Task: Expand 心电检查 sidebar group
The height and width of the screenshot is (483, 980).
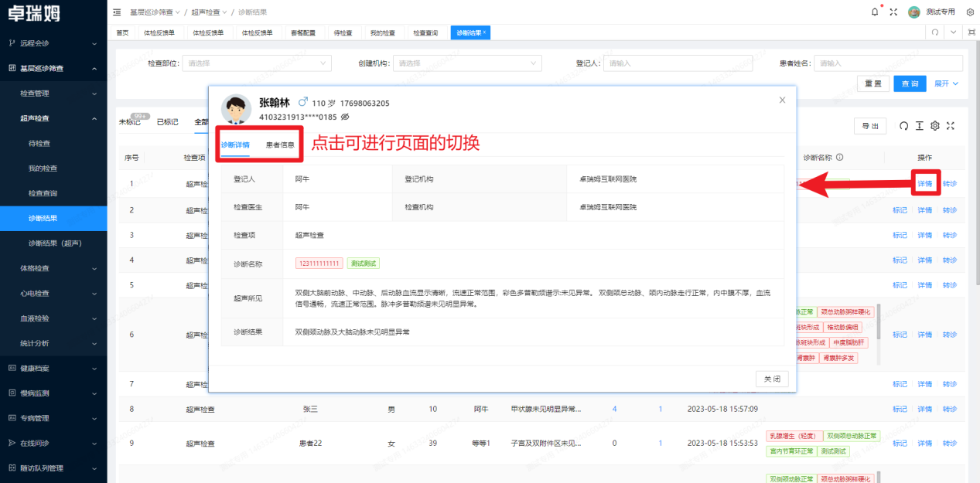Action: tap(53, 293)
